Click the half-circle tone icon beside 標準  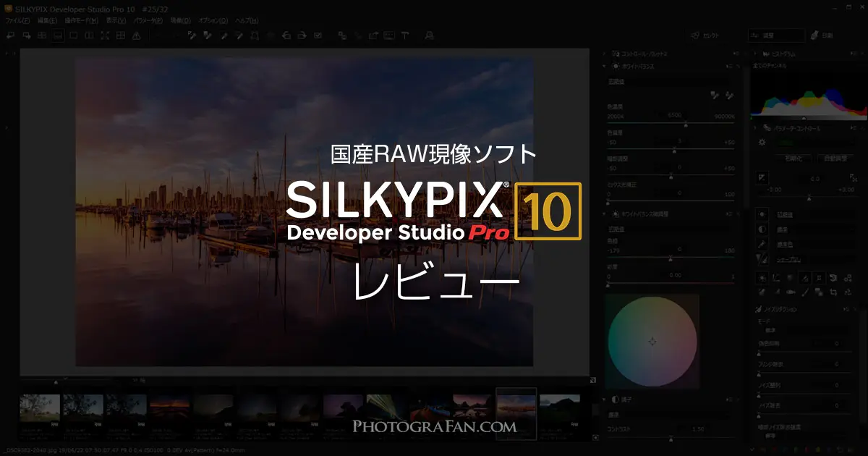click(x=762, y=229)
